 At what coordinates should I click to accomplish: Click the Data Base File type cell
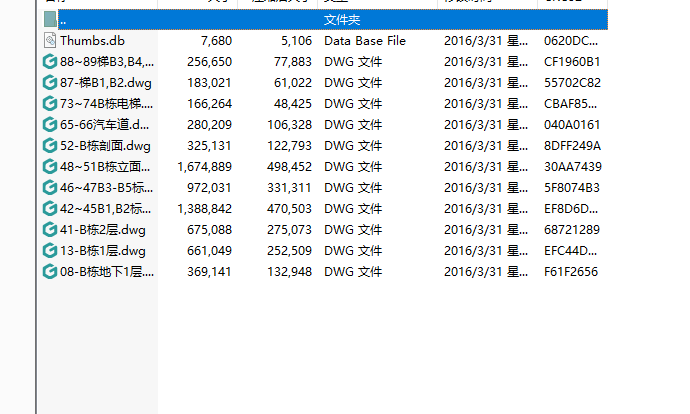366,40
